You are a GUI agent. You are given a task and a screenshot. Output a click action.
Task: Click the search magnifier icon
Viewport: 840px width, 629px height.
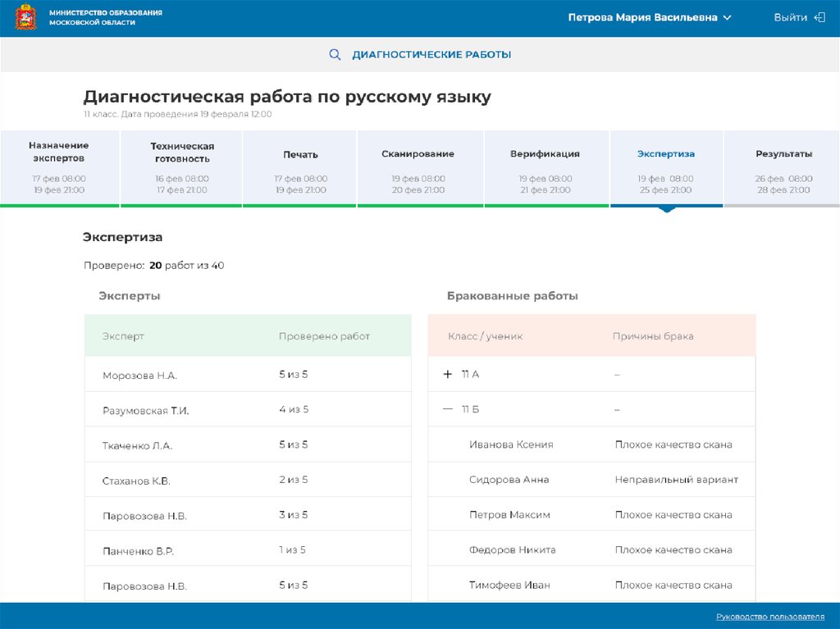335,55
